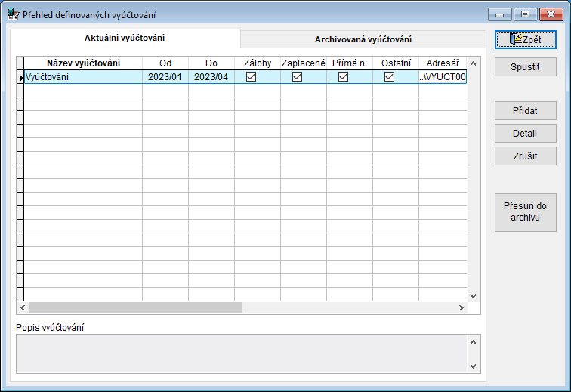Toggle the Ostatní checkbox in first row
Image resolution: width=571 pixels, height=392 pixels.
(389, 77)
